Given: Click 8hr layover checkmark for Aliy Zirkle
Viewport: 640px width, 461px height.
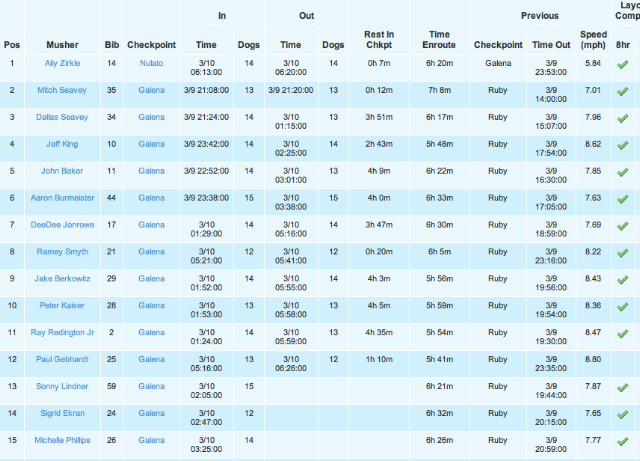Looking at the screenshot, I should click(x=622, y=65).
